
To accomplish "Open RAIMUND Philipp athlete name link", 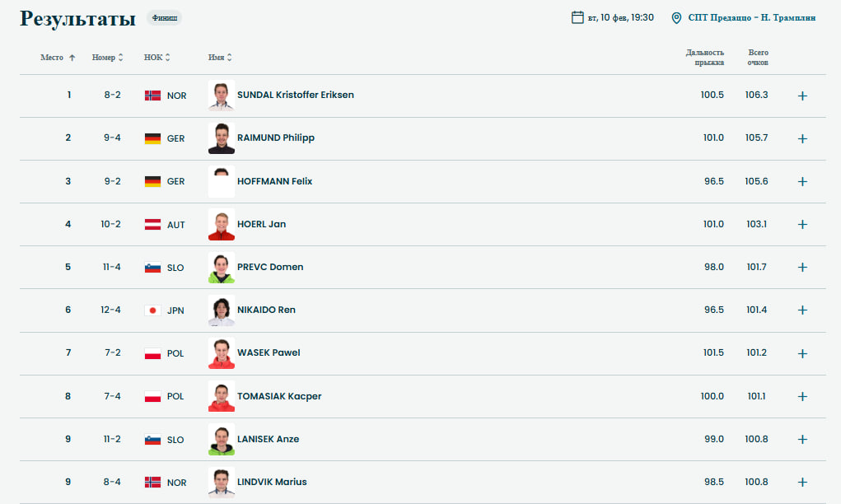I will point(276,138).
